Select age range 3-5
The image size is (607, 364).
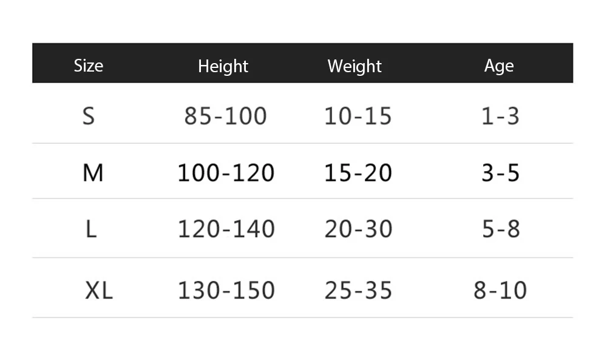pos(500,174)
